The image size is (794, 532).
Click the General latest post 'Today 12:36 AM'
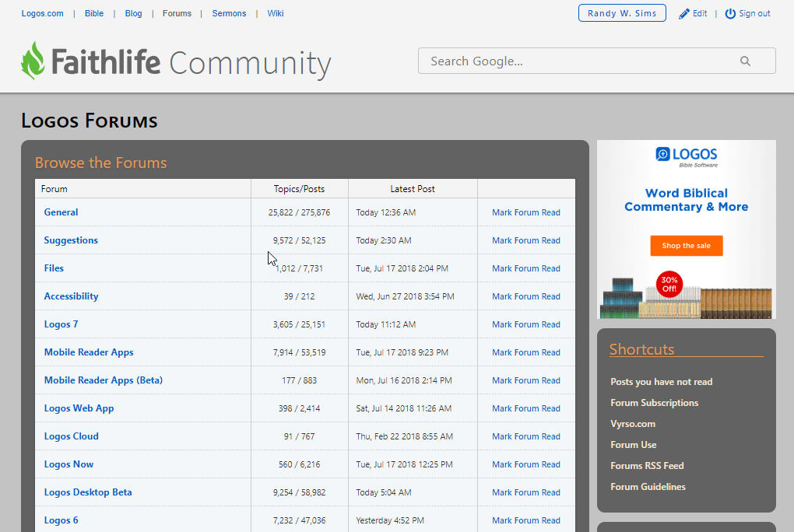point(386,212)
